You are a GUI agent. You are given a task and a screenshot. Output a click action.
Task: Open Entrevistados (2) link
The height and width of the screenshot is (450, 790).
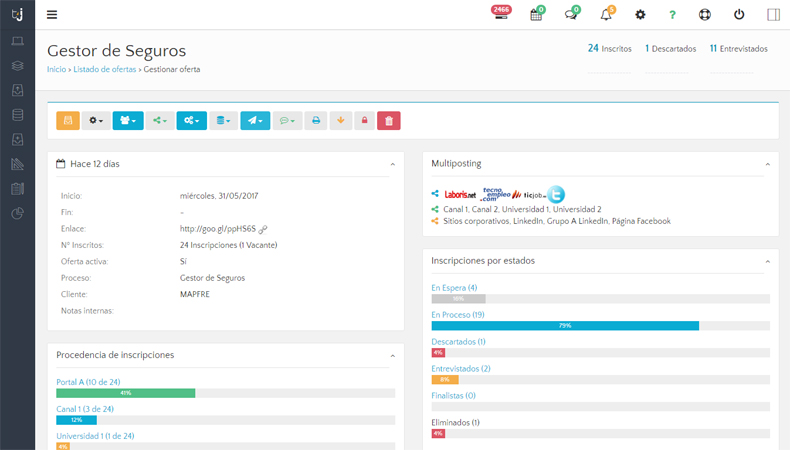coord(460,369)
